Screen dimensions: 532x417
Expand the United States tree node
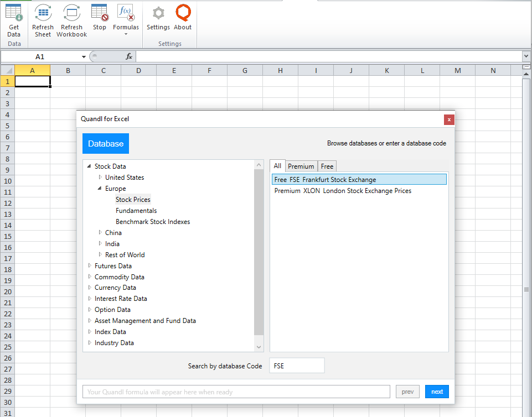click(x=100, y=177)
